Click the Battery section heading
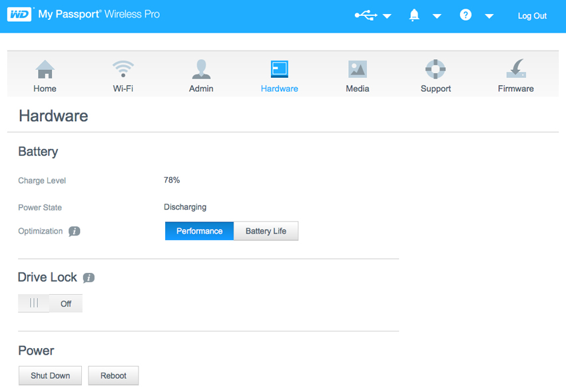 pos(38,152)
